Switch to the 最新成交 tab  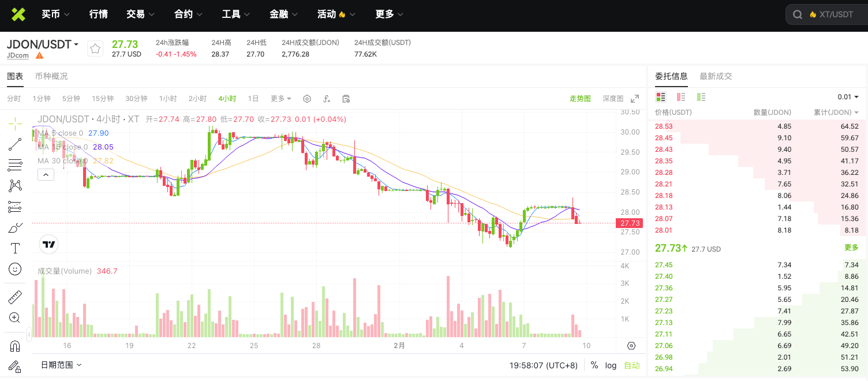coord(716,76)
